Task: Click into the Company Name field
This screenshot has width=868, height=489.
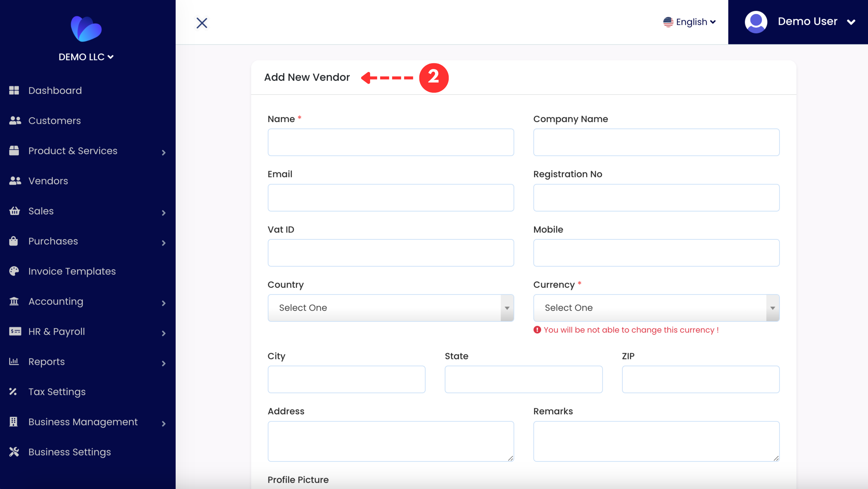Action: [656, 142]
